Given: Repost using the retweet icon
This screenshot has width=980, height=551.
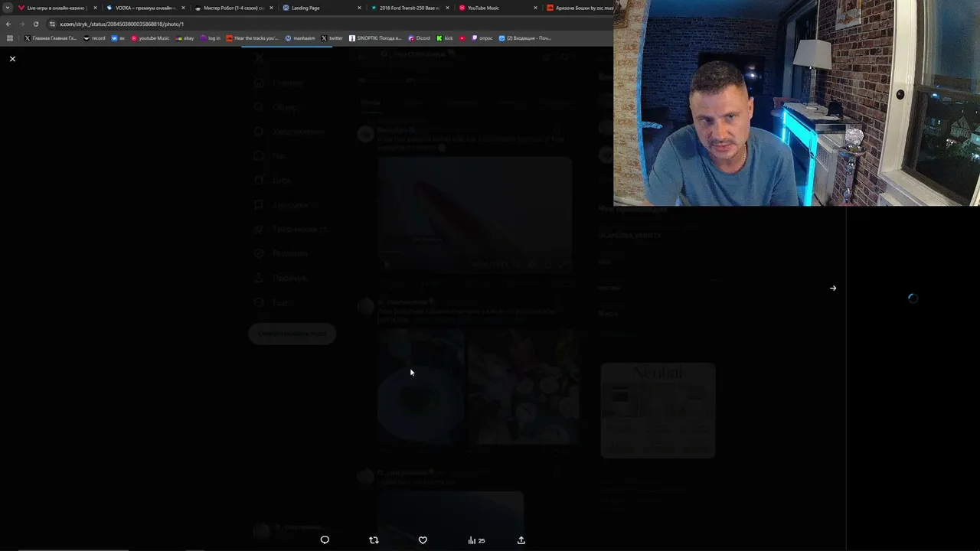Looking at the screenshot, I should (374, 540).
